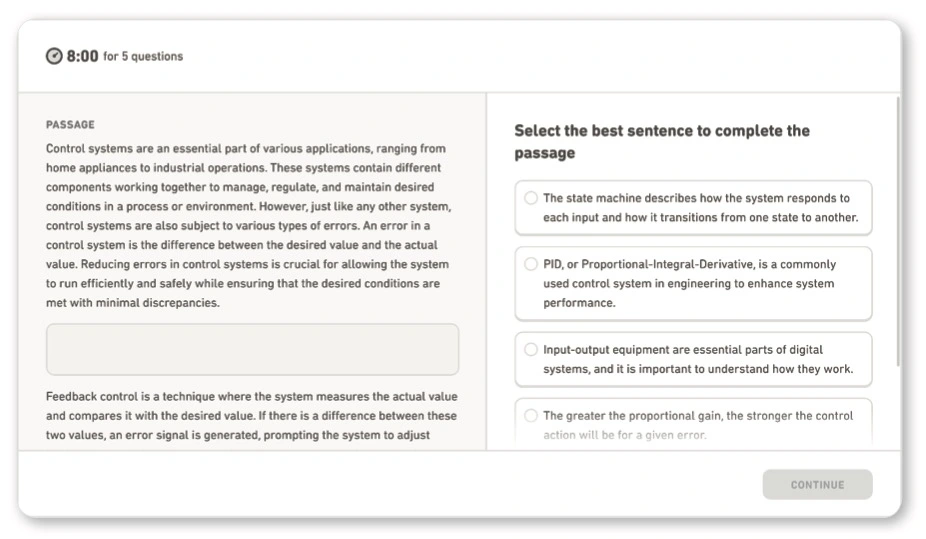Click the proportional gain answer sentence text
Screen dimensions: 926x539
(x=697, y=424)
